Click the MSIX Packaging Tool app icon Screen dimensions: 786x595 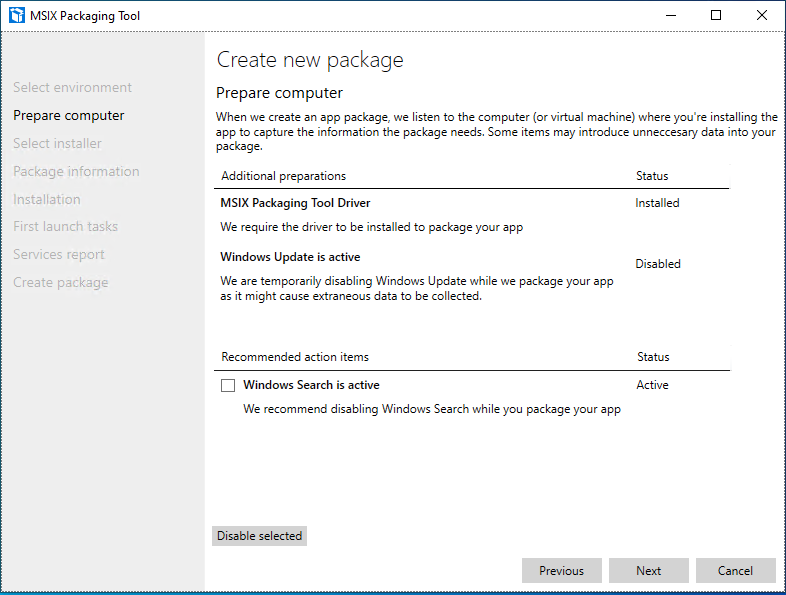[17, 16]
